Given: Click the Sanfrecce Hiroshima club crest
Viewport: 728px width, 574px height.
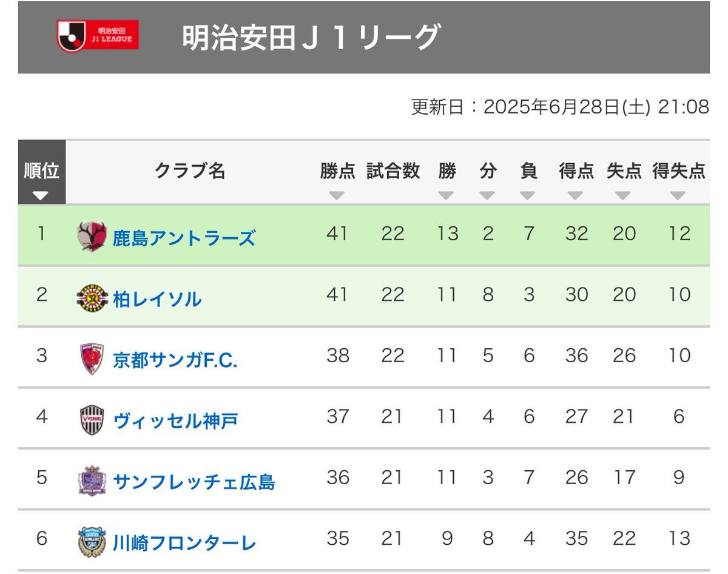Looking at the screenshot, I should click(x=92, y=481).
